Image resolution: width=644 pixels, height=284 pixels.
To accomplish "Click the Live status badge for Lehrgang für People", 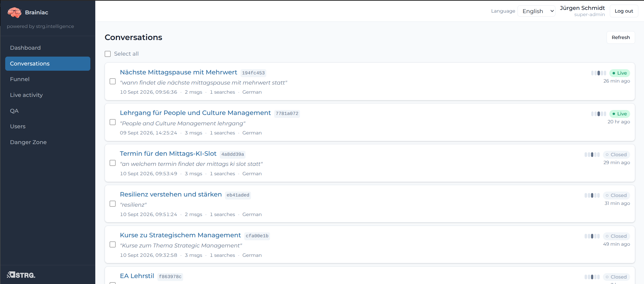I will pos(619,114).
